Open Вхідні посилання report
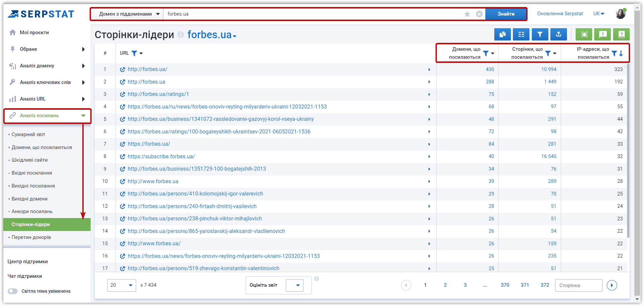 [x=32, y=173]
